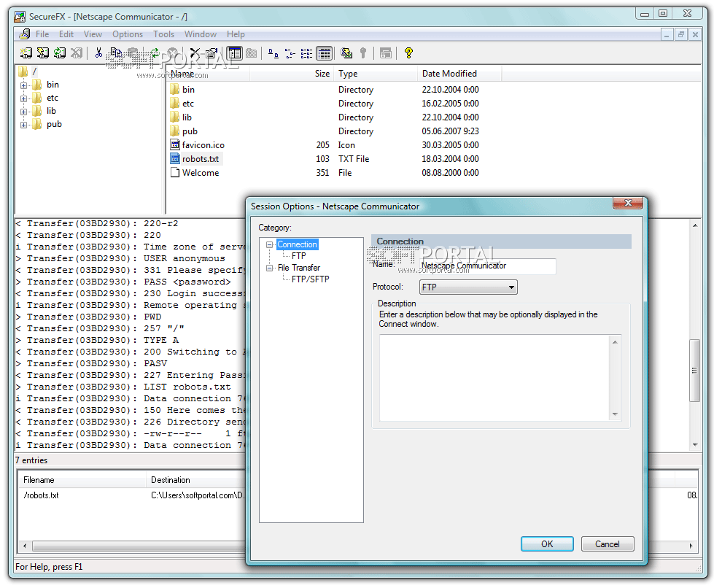Switch to Large Icons view

click(273, 53)
